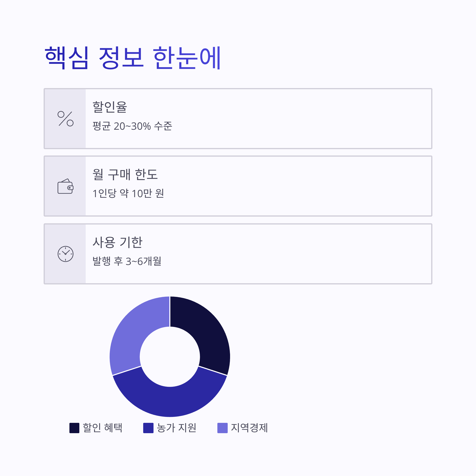Image resolution: width=476 pixels, height=476 pixels.
Task: Click the clock icon for 사용 기한
Action: tap(65, 254)
